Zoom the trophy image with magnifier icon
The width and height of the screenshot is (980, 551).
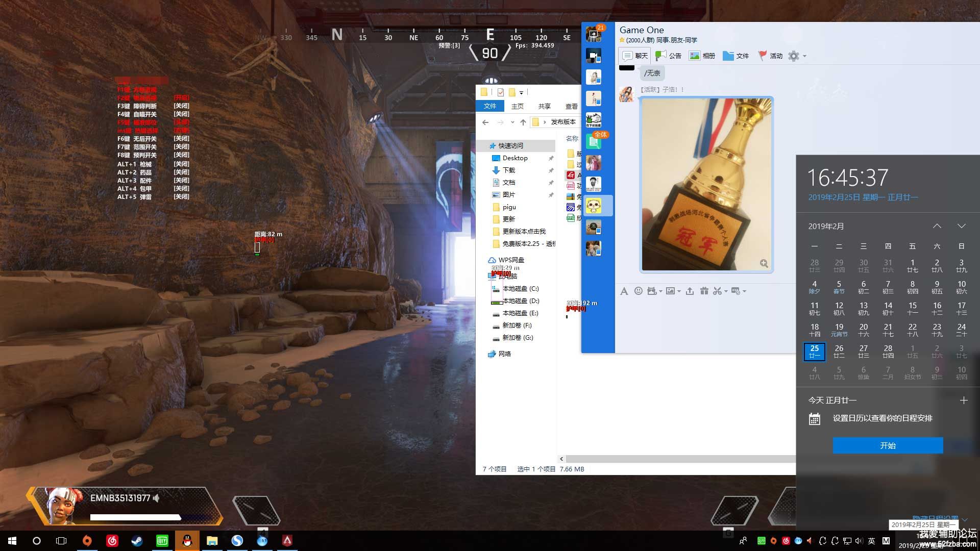click(x=764, y=263)
